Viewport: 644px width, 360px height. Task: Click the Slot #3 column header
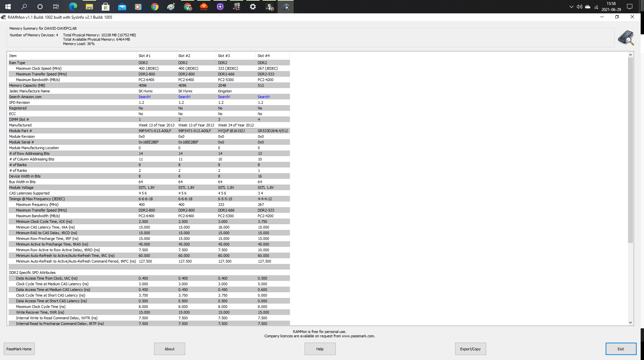point(236,56)
